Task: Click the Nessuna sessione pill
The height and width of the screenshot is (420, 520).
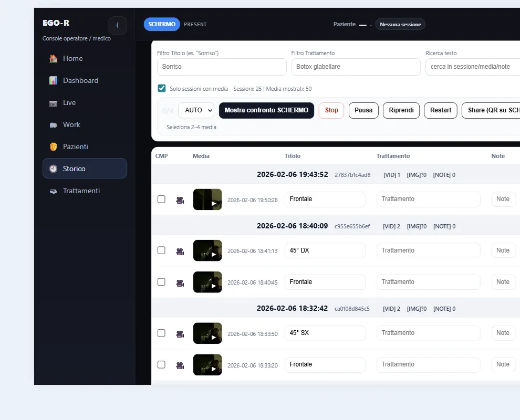Action: click(400, 24)
